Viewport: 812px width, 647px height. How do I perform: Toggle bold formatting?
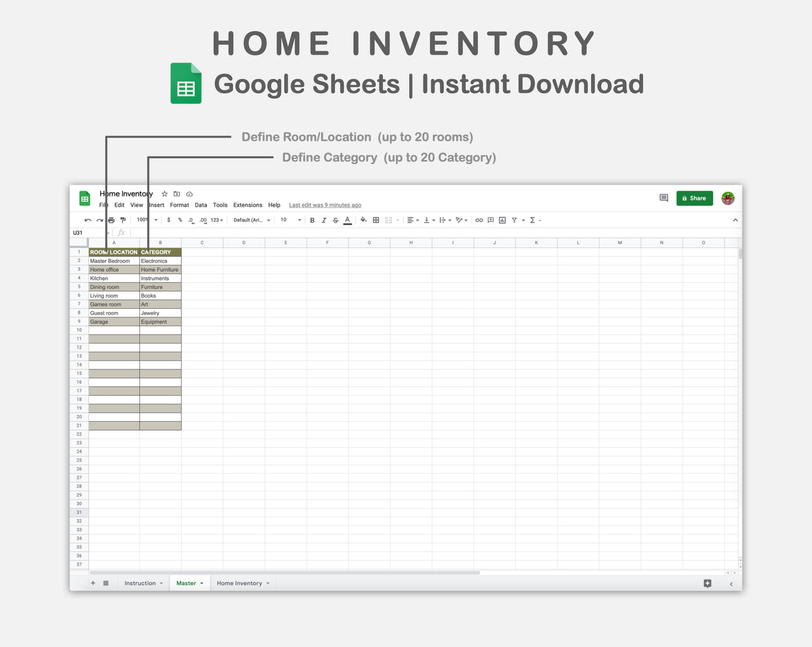[312, 220]
